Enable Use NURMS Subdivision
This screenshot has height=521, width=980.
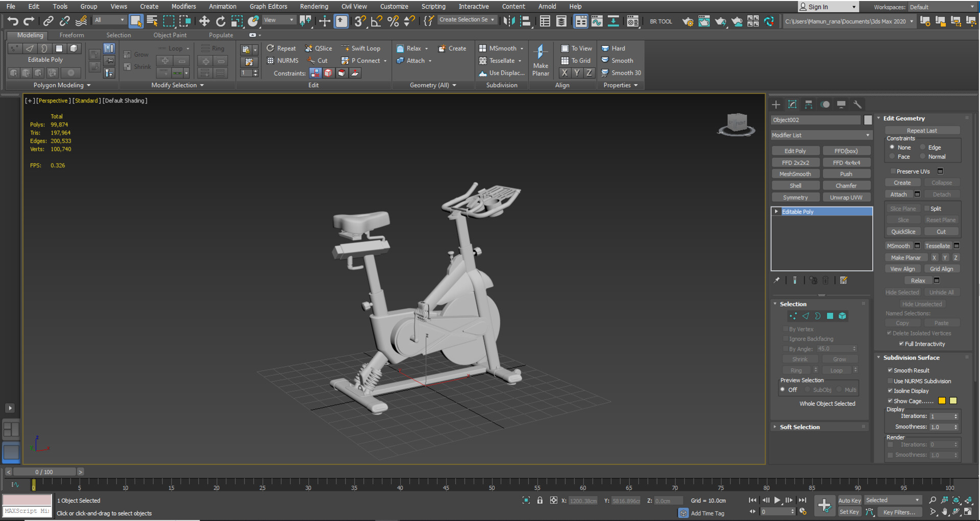coord(891,381)
